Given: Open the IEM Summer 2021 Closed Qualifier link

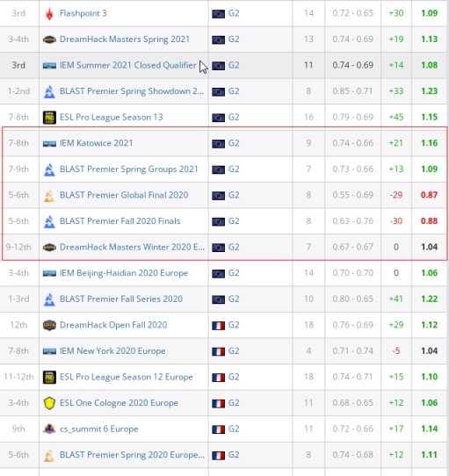Looking at the screenshot, I should pos(128,65).
